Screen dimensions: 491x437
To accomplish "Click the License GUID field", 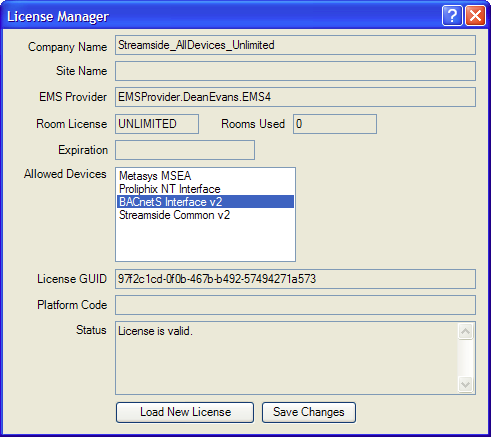I will pyautogui.click(x=295, y=279).
